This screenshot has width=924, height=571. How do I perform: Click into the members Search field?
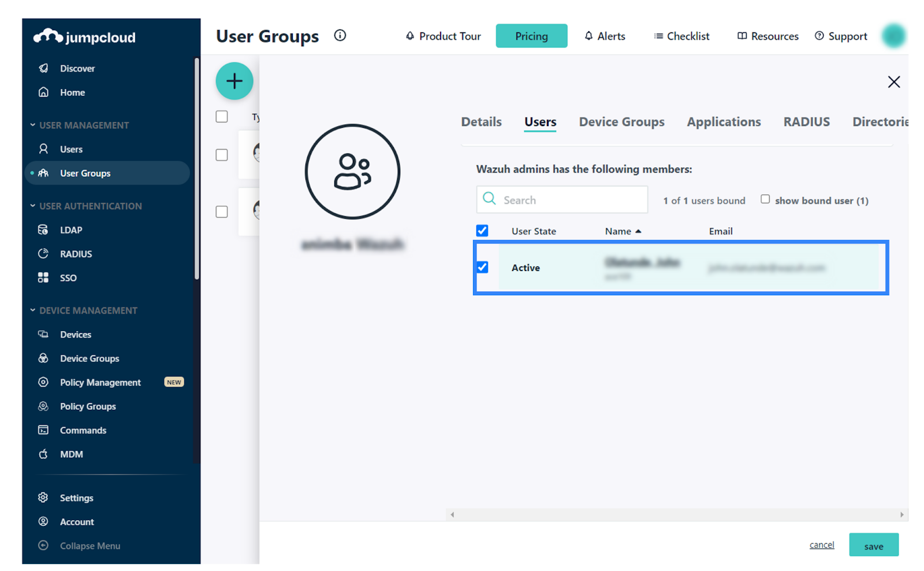[x=562, y=200]
